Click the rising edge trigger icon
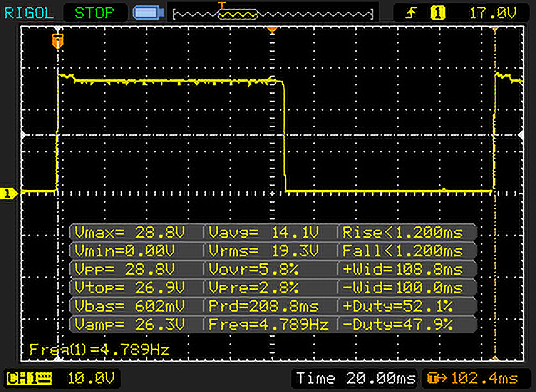This screenshot has width=536, height=392. (x=412, y=14)
